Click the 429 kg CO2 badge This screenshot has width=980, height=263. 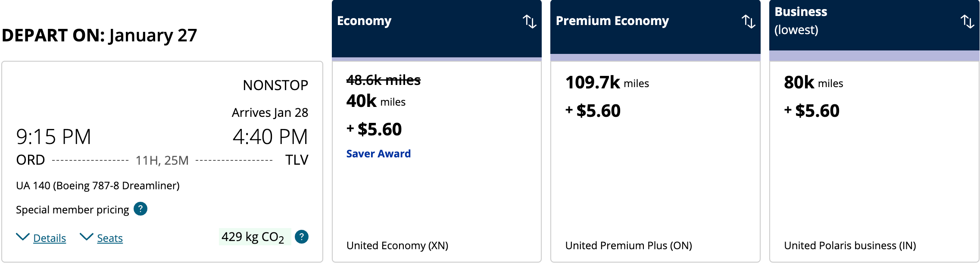tap(253, 237)
